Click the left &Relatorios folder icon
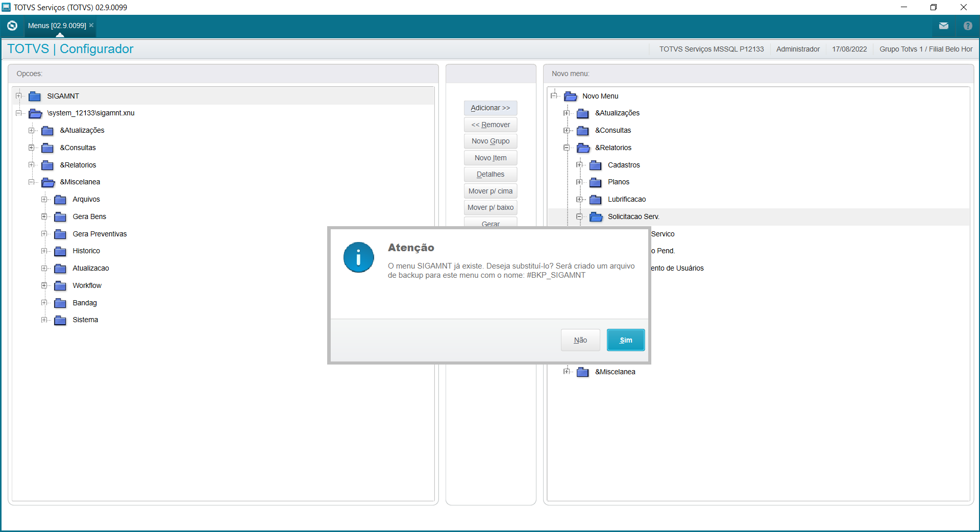Viewport: 980px width, 532px height. tap(47, 165)
